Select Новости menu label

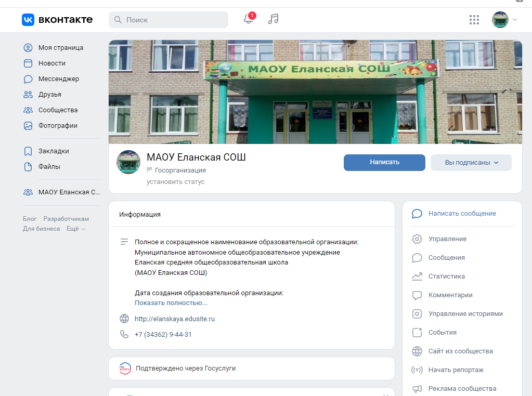point(52,63)
